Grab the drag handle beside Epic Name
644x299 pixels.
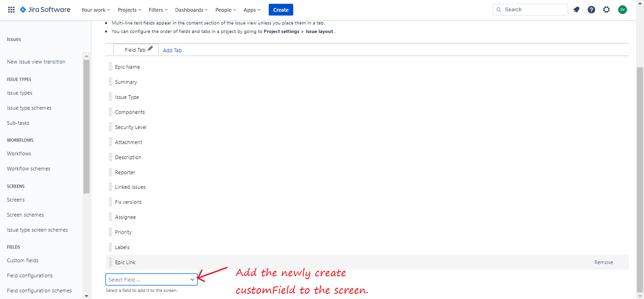[111, 67]
